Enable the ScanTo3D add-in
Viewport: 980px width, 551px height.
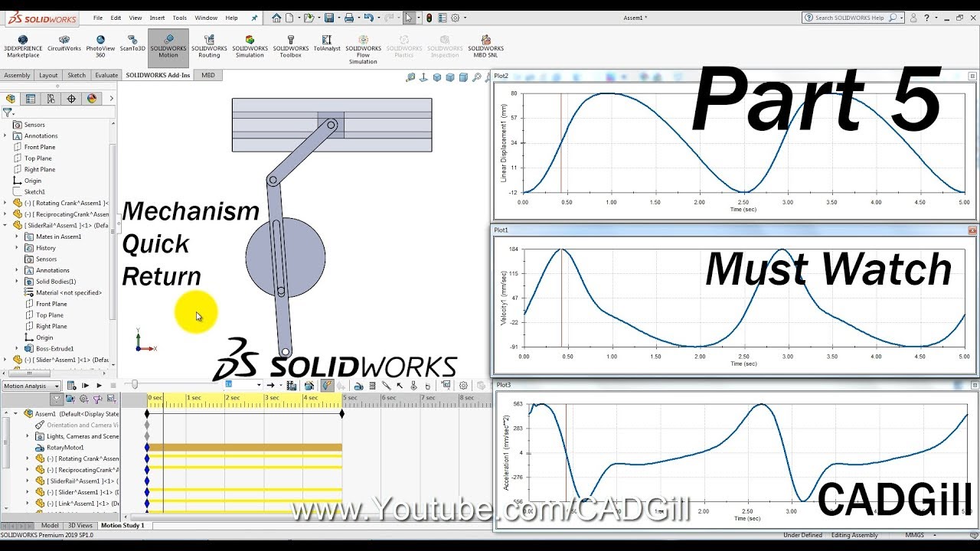[132, 44]
